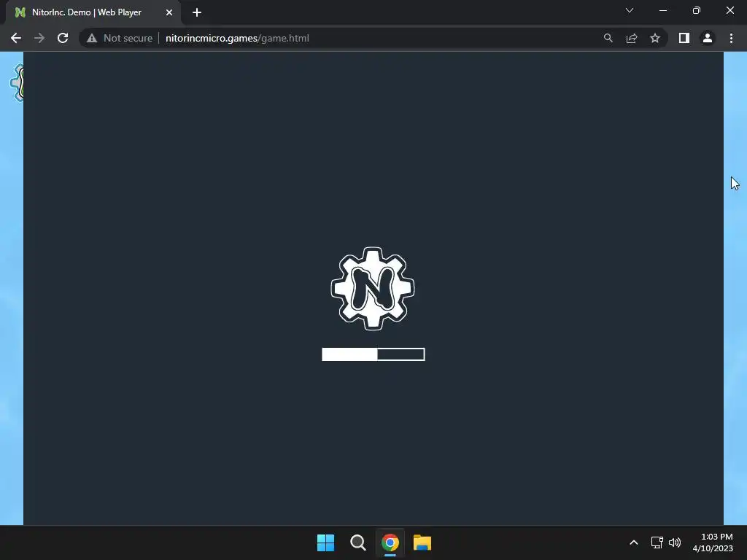The height and width of the screenshot is (560, 747).
Task: Restore down the Chrome window
Action: click(x=697, y=10)
